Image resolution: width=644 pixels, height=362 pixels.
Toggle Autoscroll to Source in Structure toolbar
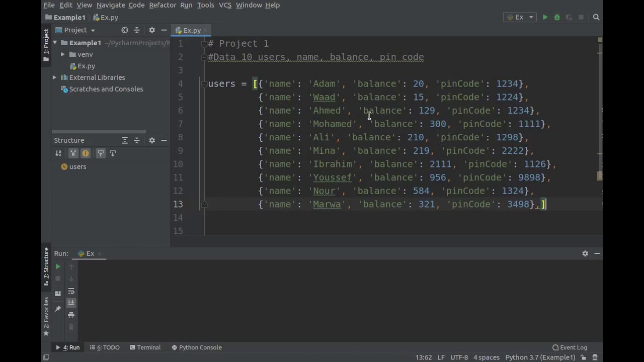coord(100,153)
